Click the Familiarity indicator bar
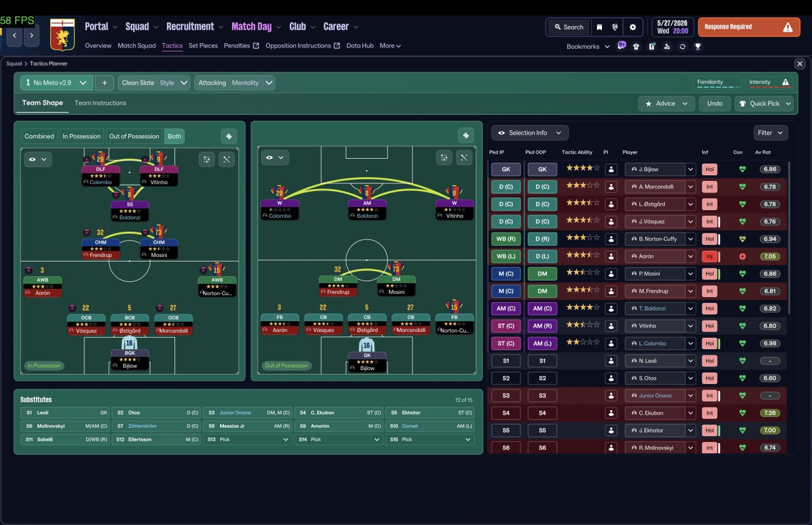This screenshot has height=525, width=812. tap(717, 83)
